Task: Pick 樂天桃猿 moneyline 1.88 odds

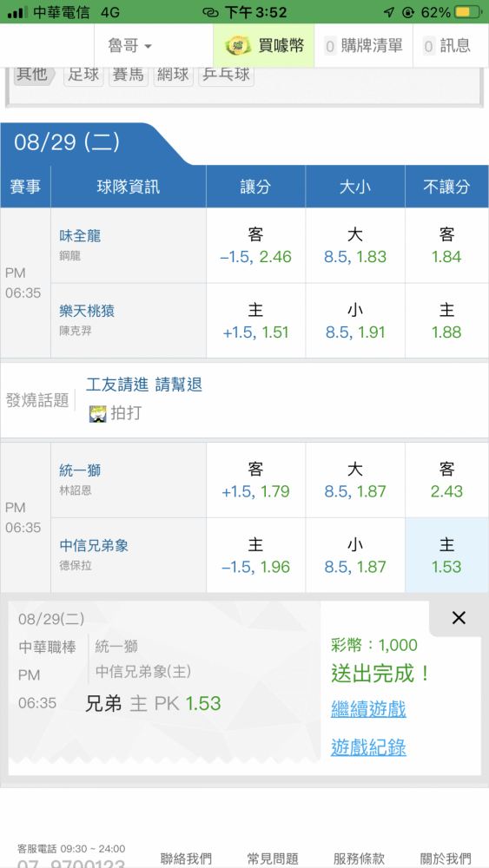Action: (x=447, y=321)
